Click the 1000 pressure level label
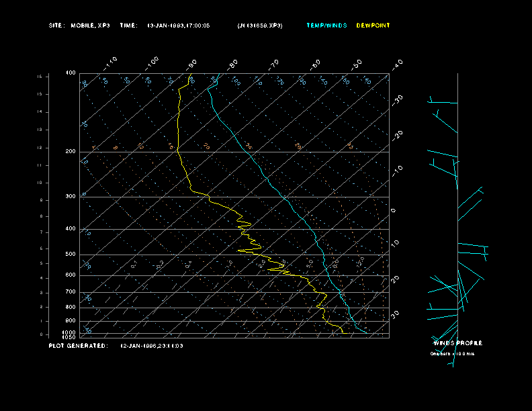Screen dimensions: 532x411 (69, 332)
